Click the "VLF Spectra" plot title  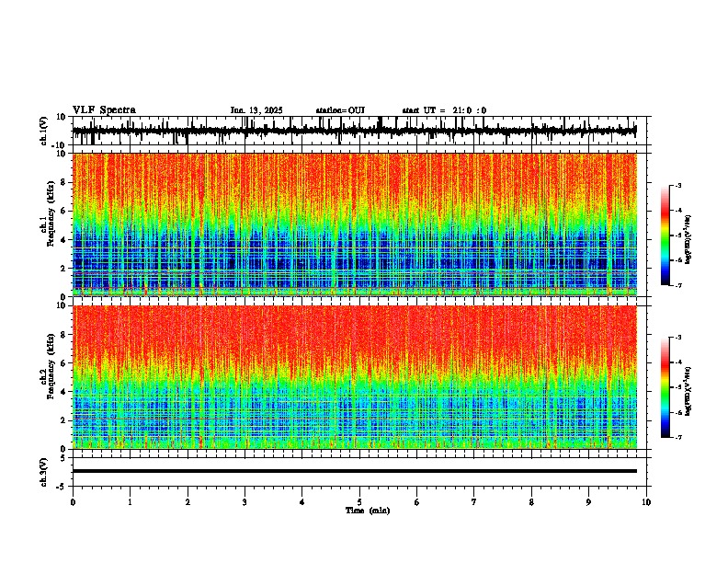click(104, 110)
